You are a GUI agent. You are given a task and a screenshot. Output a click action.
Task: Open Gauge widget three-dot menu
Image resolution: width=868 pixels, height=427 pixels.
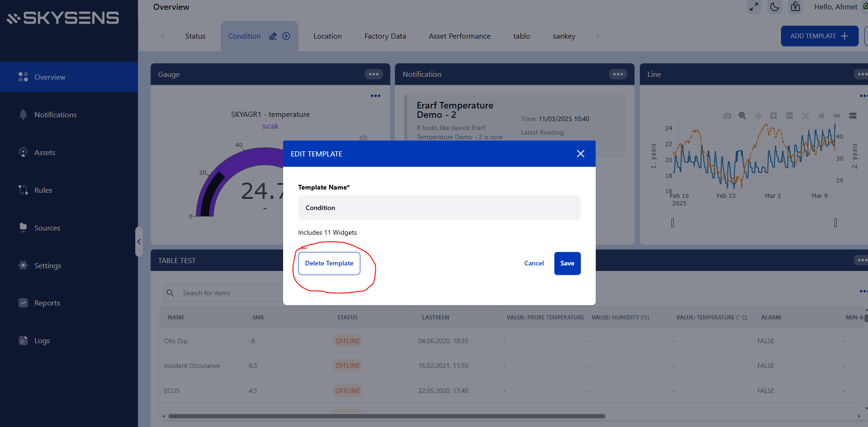point(373,75)
